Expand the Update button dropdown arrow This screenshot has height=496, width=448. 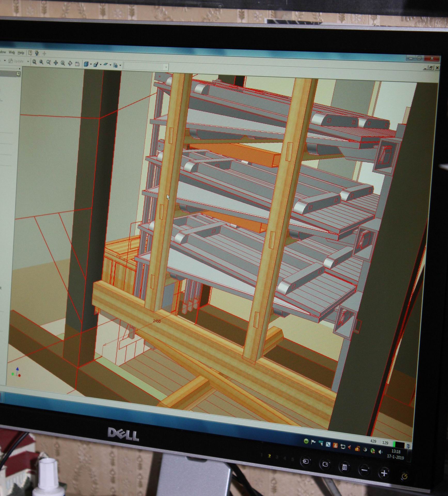pyautogui.click(x=28, y=61)
